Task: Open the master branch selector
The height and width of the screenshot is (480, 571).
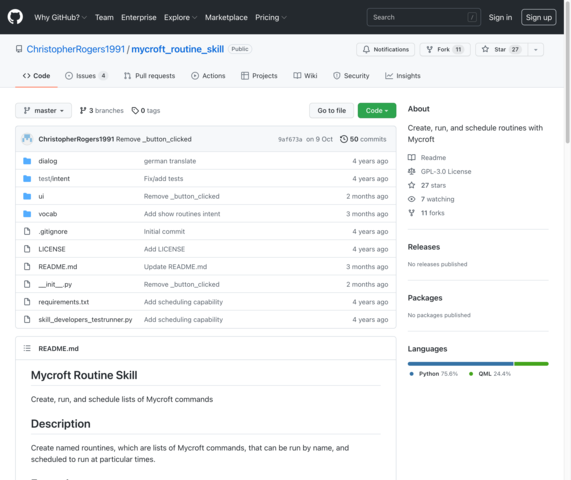Action: 43,110
